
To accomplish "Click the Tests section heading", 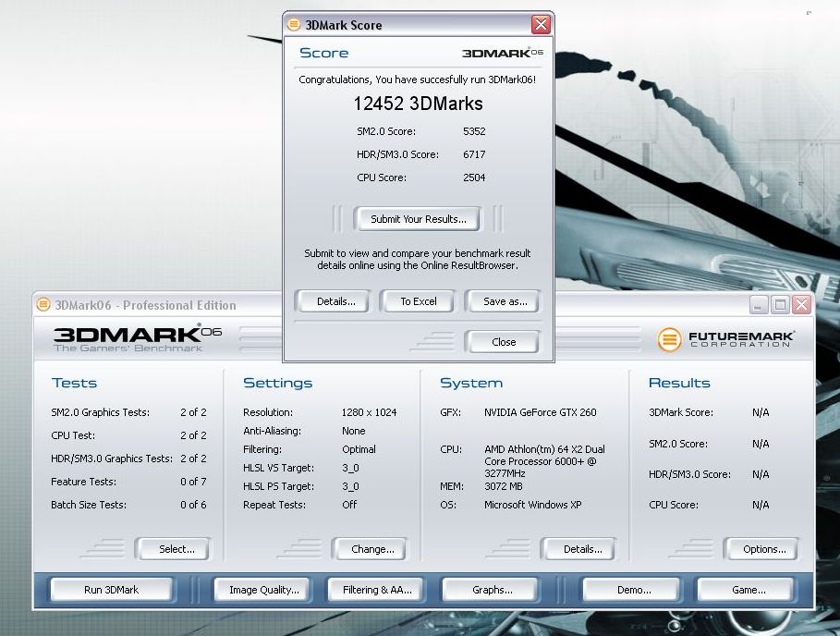I will point(75,383).
